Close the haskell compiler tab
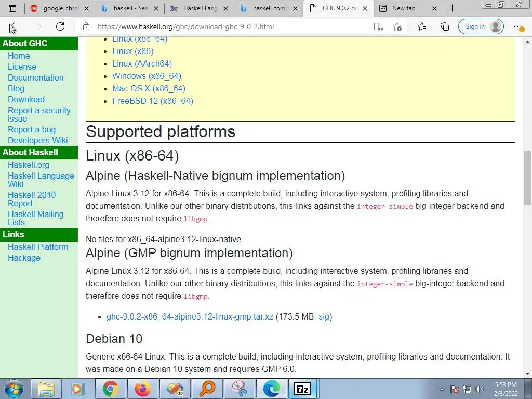This screenshot has width=532, height=399. click(295, 8)
